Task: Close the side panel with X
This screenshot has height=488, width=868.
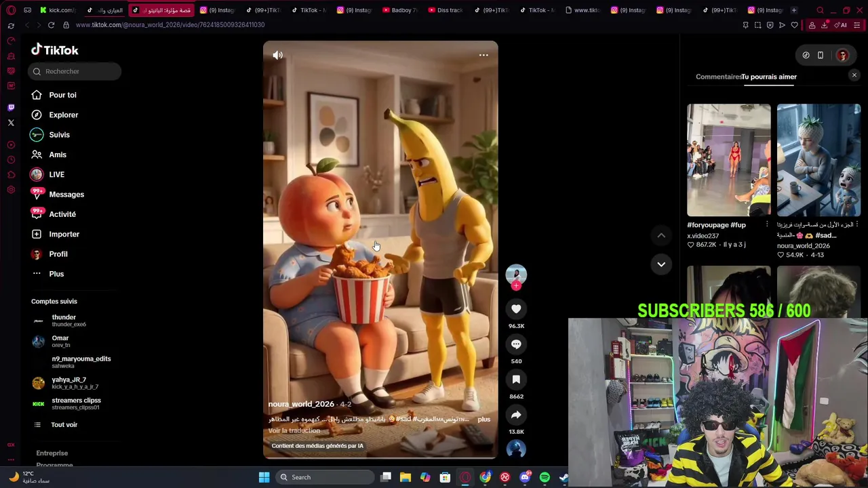Action: click(854, 75)
